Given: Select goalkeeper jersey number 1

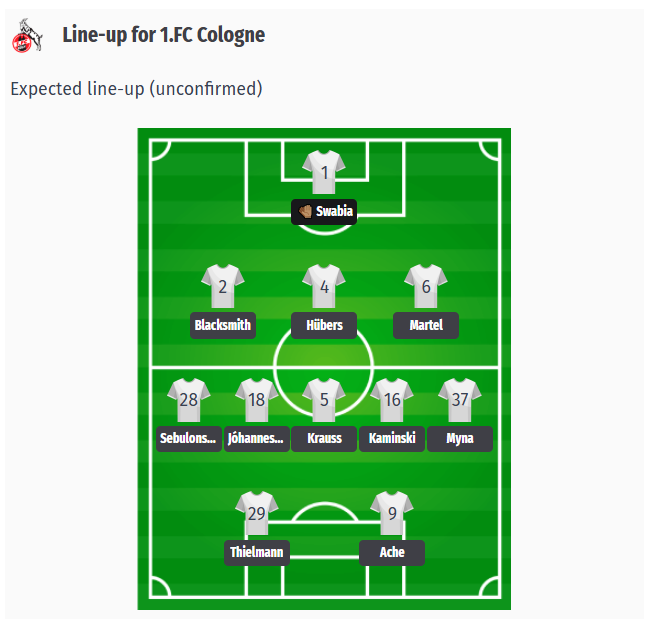Looking at the screenshot, I should click(x=324, y=172).
